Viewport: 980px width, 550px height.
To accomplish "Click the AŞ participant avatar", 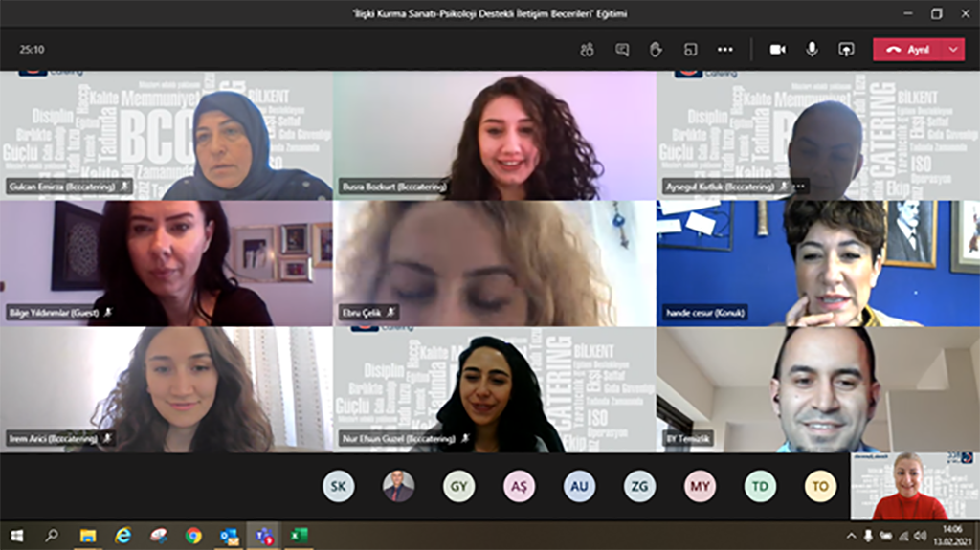I will pos(519,486).
